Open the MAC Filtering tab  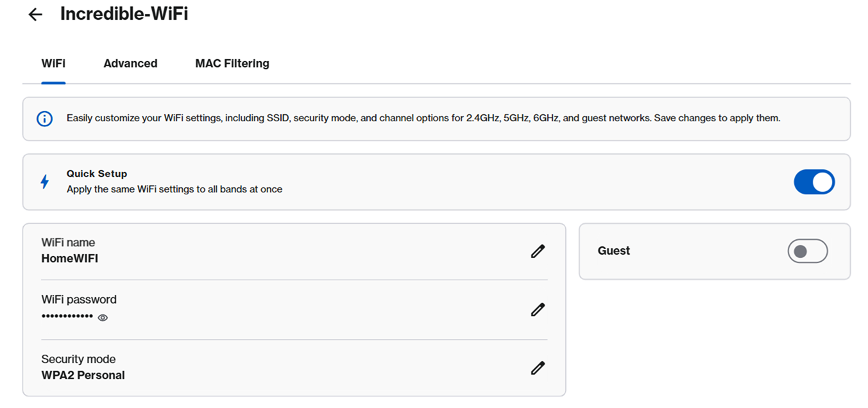coord(232,63)
